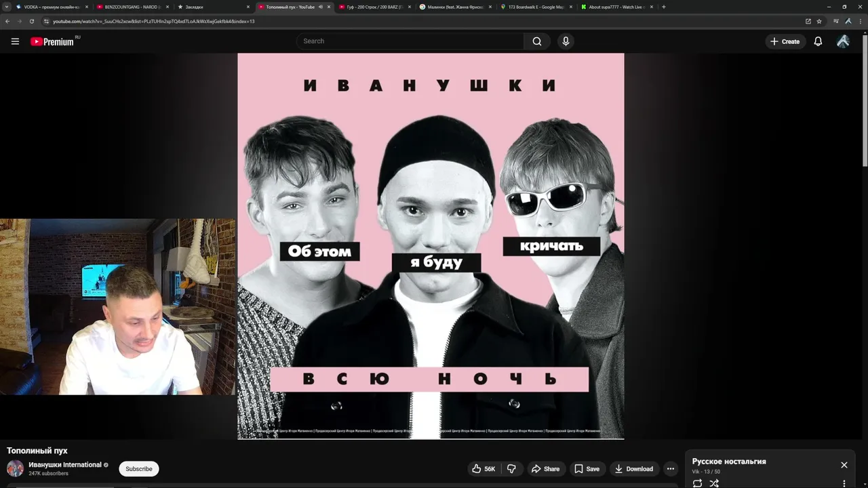The width and height of the screenshot is (868, 488).
Task: Click the 247K subscribers text
Action: click(x=48, y=474)
